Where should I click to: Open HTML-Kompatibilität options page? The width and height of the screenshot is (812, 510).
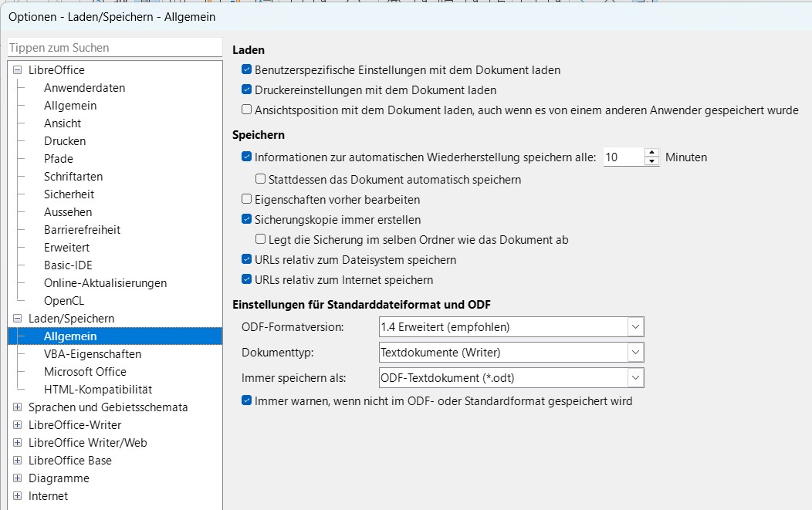(x=98, y=390)
